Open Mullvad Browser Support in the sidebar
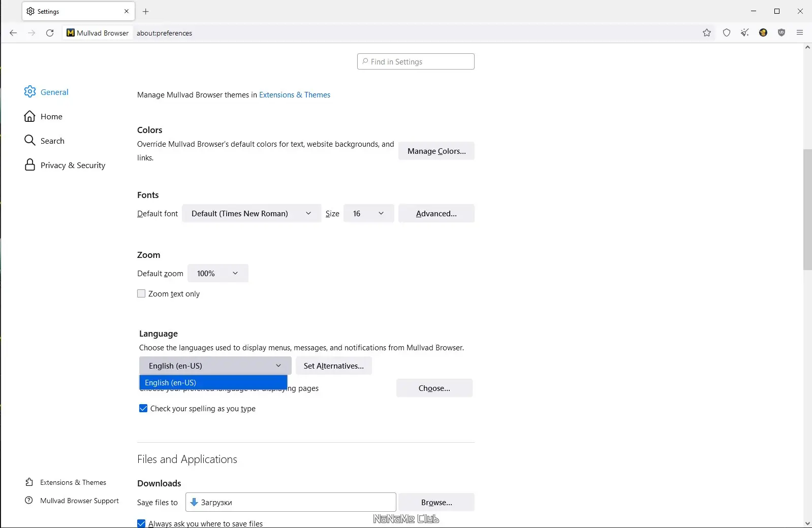 (x=72, y=501)
